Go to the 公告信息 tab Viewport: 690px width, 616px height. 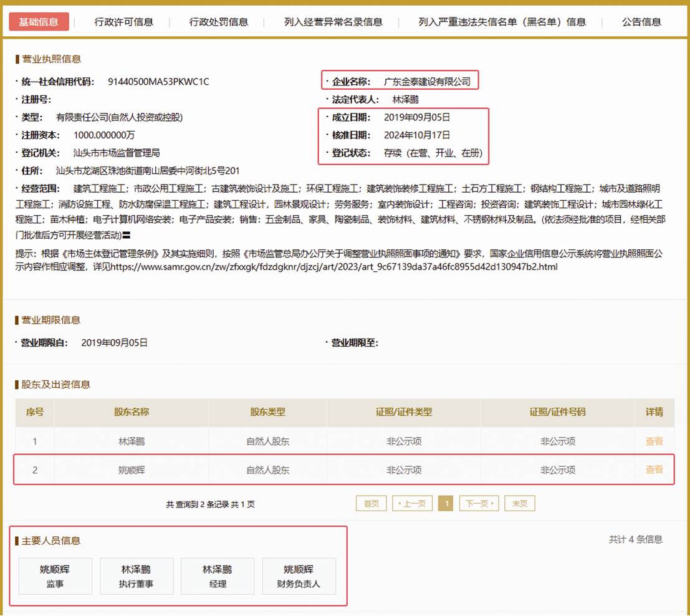tap(641, 22)
